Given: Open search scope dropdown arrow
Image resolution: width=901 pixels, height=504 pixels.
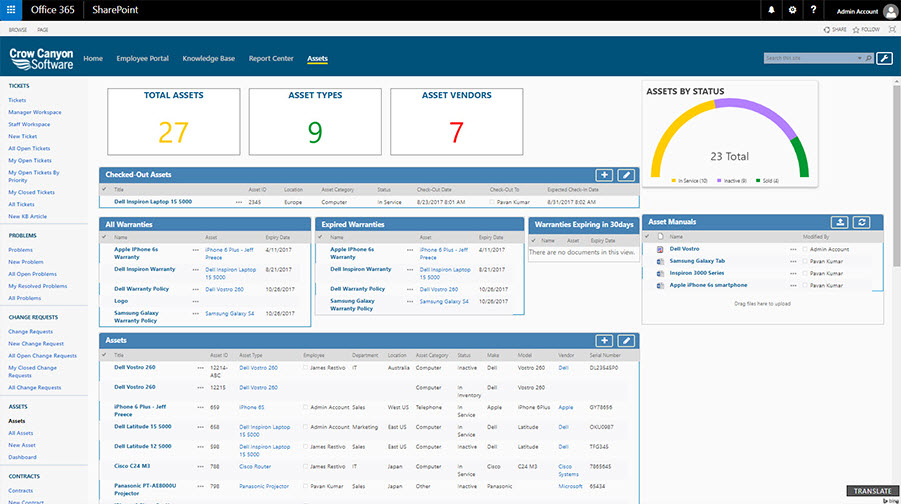Looking at the screenshot, I should coord(860,58).
